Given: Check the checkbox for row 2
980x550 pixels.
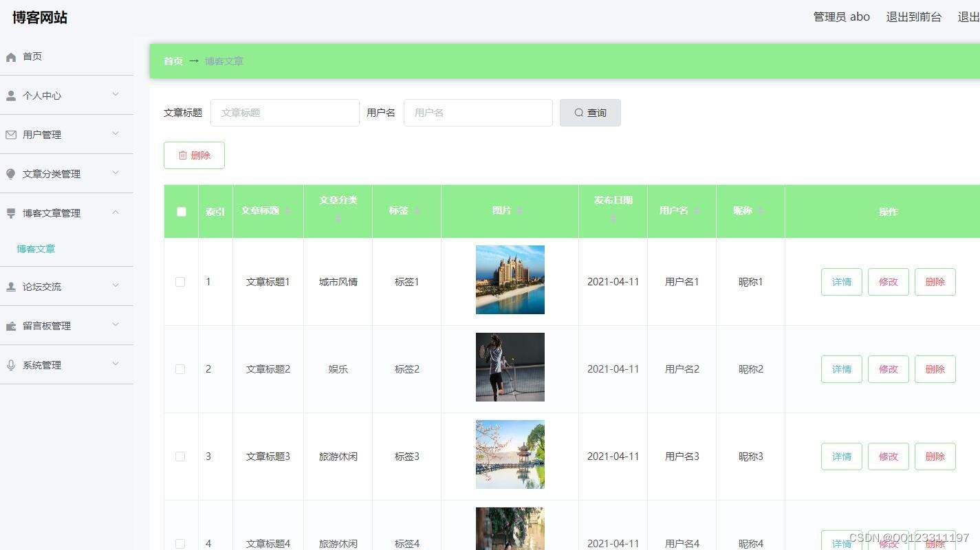Looking at the screenshot, I should coord(180,369).
